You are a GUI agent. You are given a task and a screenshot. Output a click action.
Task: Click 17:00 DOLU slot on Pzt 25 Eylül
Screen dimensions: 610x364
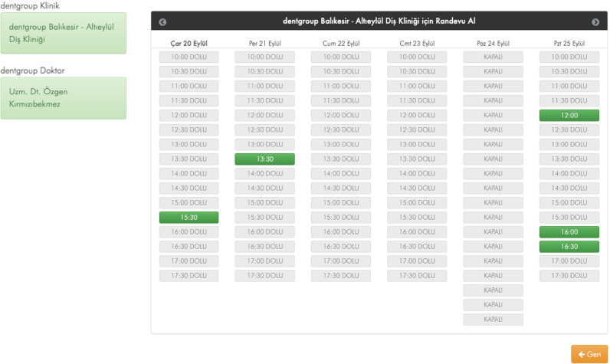pos(569,261)
